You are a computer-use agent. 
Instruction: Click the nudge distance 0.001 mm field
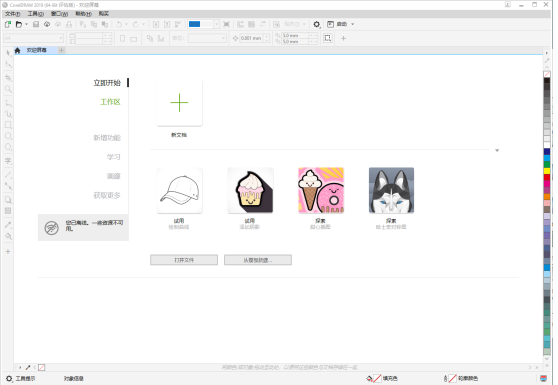coord(251,38)
